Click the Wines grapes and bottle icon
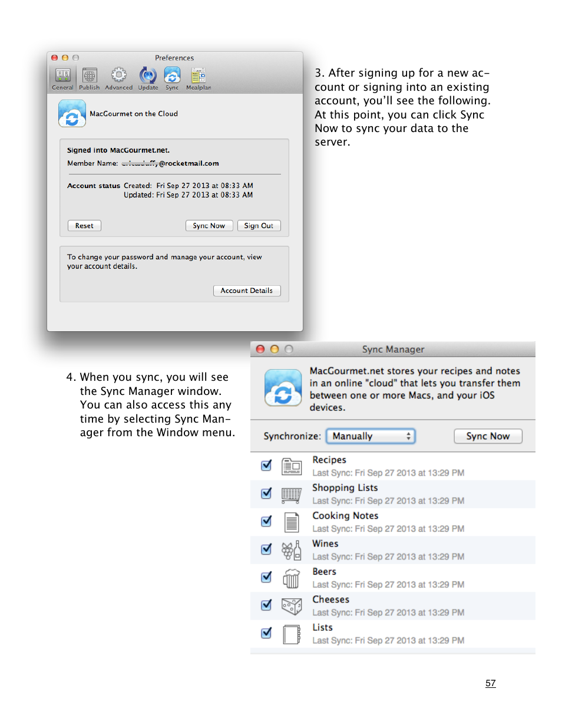 [x=292, y=551]
